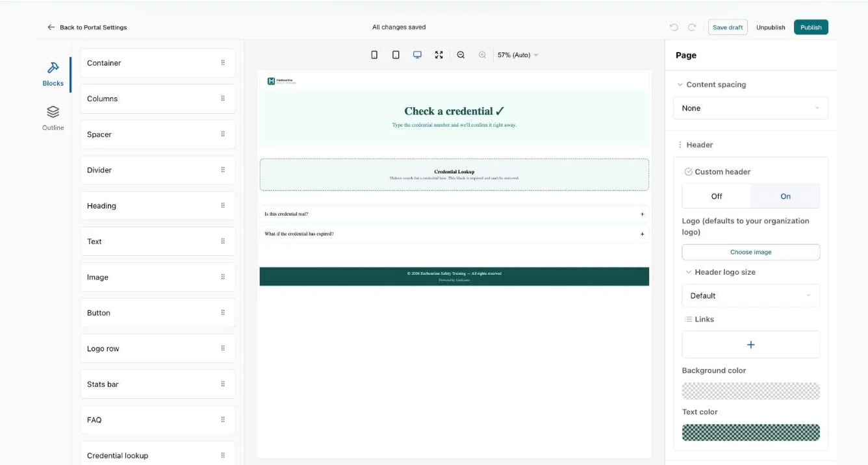Viewport: 868px width, 465px height.
Task: Click the Columns block drag handle
Action: click(223, 99)
